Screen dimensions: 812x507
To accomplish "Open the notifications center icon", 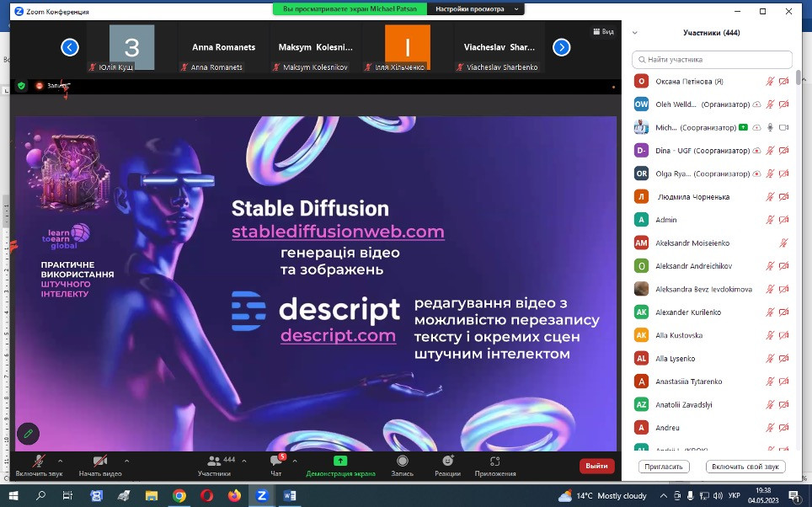I will 793,495.
